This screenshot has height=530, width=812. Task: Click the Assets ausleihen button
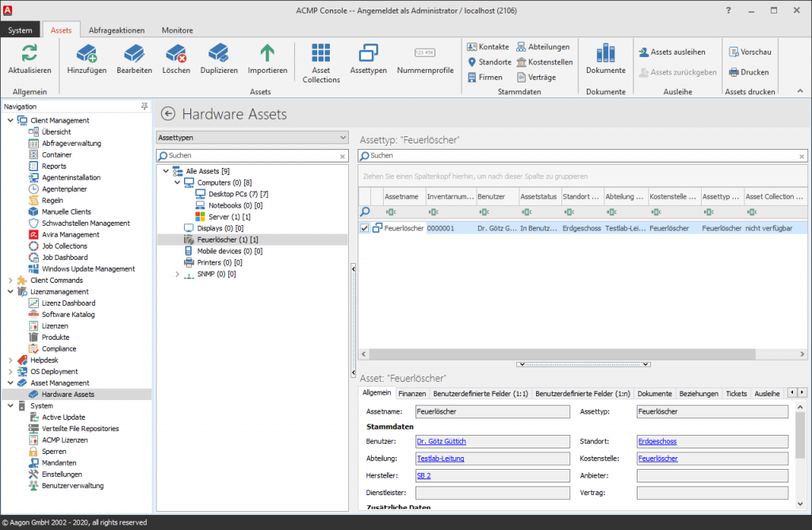[x=672, y=52]
